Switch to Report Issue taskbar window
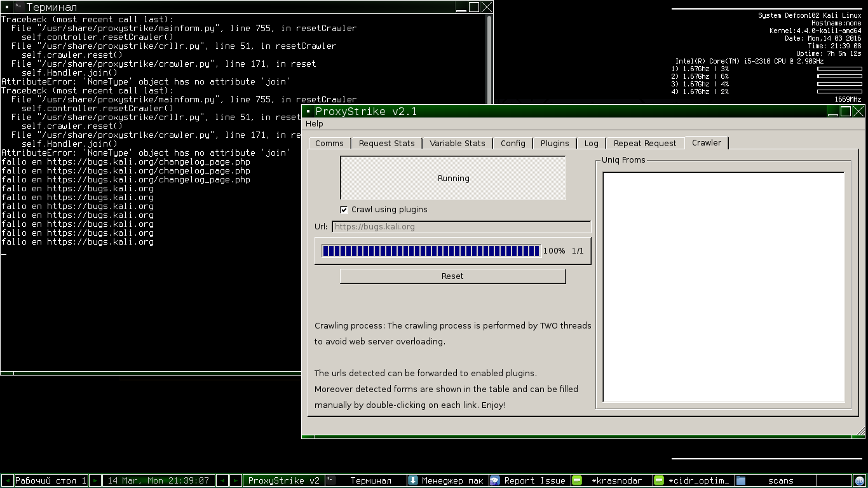Image resolution: width=868 pixels, height=488 pixels. tap(529, 481)
